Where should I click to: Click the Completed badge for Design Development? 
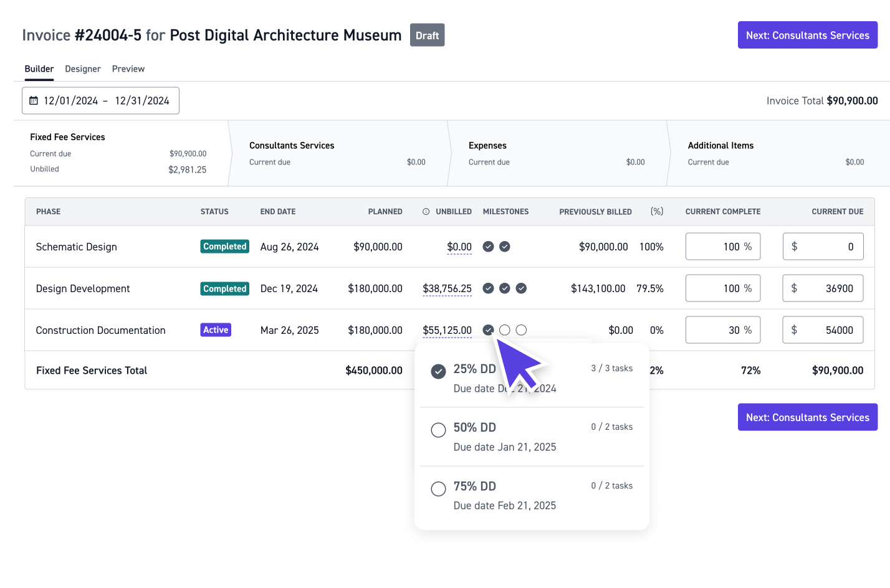[x=225, y=288]
